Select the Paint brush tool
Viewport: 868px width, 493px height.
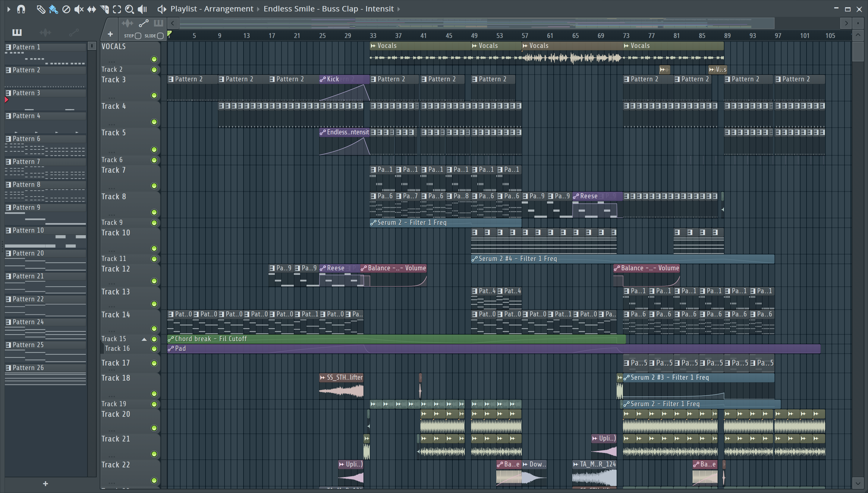click(53, 9)
